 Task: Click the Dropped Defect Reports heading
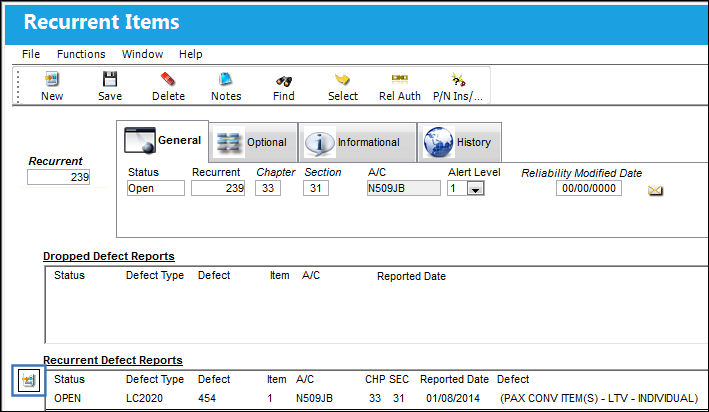pos(109,256)
